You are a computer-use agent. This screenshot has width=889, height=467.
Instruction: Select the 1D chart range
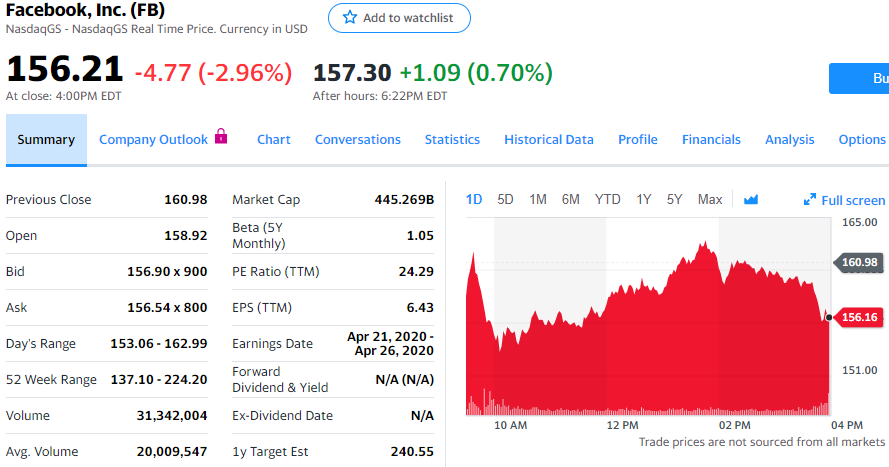(474, 200)
